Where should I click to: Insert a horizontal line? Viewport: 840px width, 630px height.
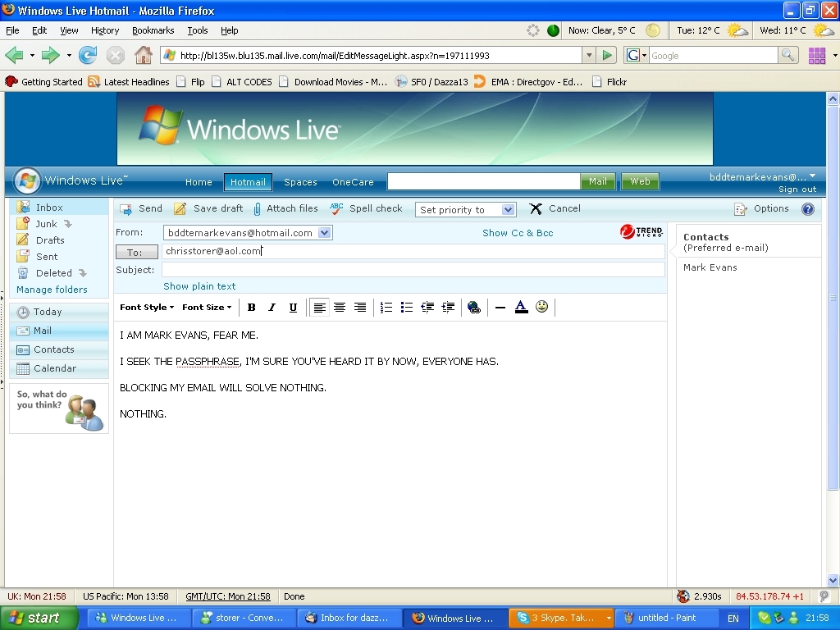click(500, 308)
